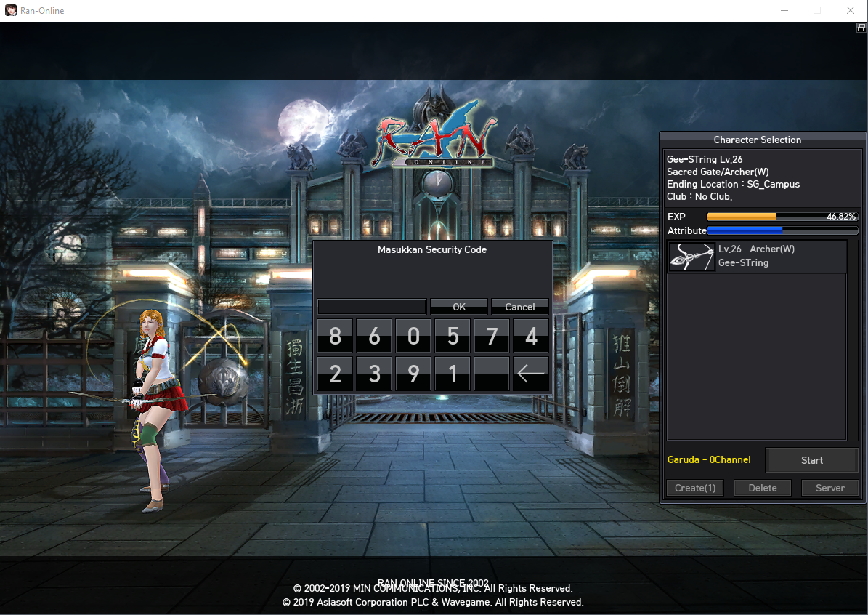Click 'Masukkan Security Code' heading
Viewport: 868px width, 615px height.
click(431, 250)
